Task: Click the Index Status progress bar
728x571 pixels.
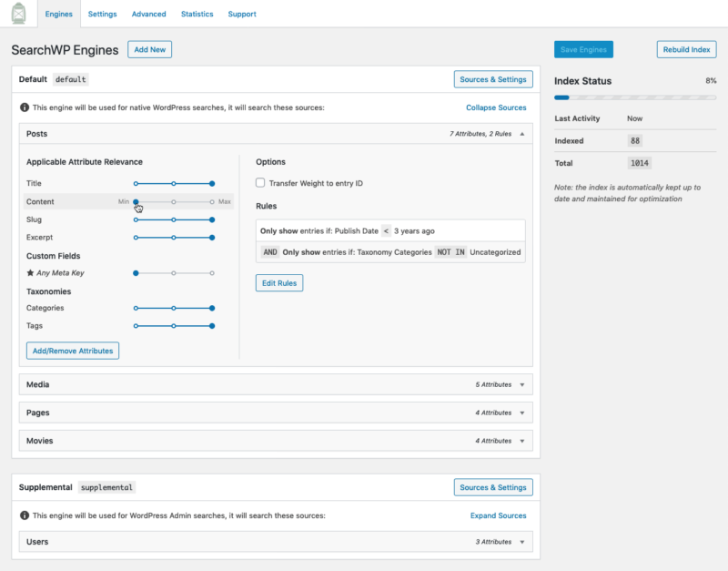Action: 635,97
